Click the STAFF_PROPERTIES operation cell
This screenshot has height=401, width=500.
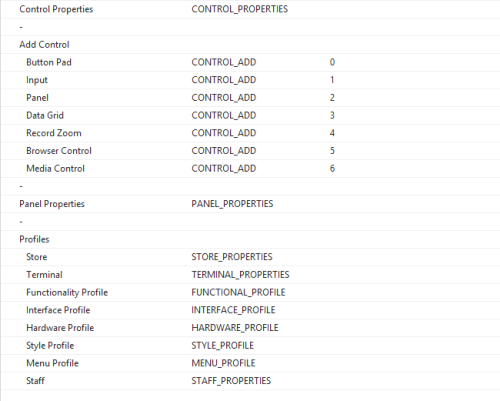[231, 381]
